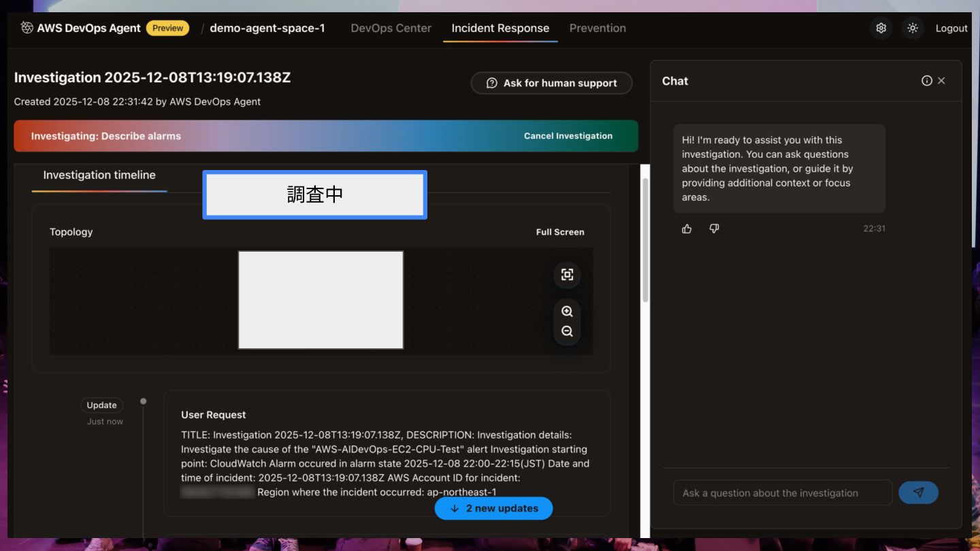Click the Investigating: Describe alarms status
The height and width of the screenshot is (551, 980).
[106, 136]
